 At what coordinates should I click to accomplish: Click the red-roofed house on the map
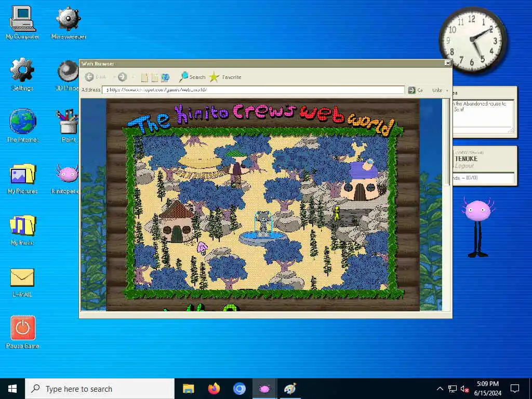click(177, 221)
